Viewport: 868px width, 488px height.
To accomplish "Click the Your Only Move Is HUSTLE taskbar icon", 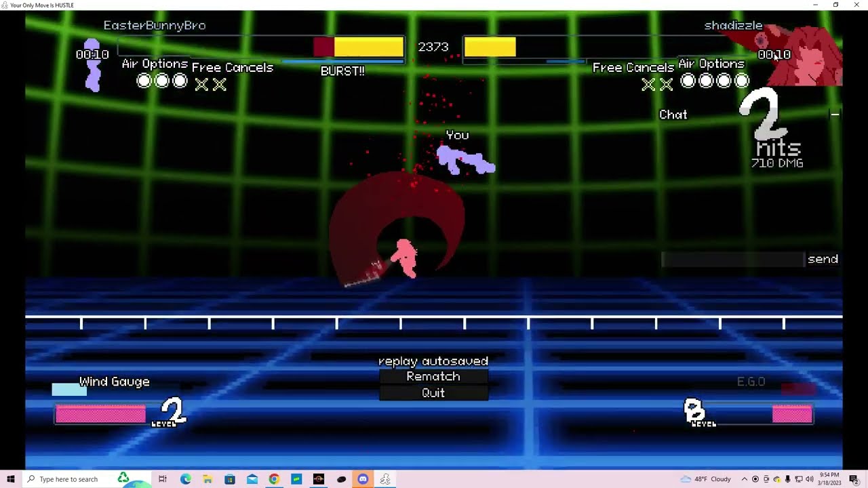I will pos(385,479).
